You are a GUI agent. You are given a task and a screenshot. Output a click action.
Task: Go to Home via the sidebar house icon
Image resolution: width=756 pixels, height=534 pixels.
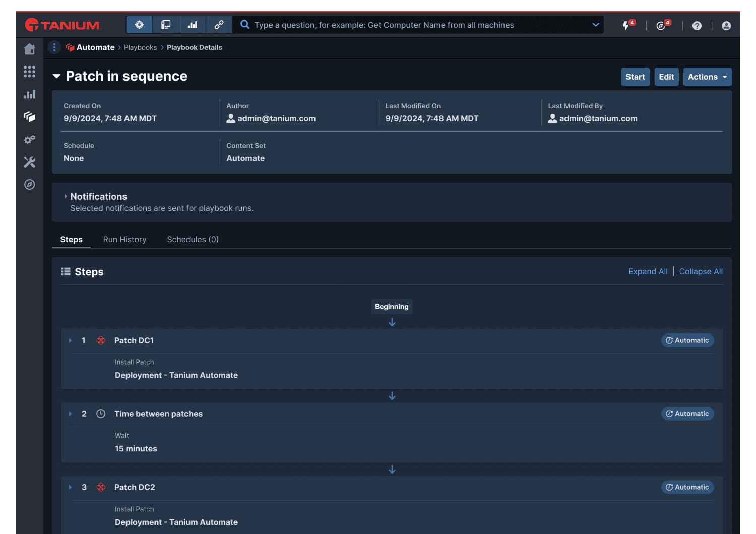point(30,49)
